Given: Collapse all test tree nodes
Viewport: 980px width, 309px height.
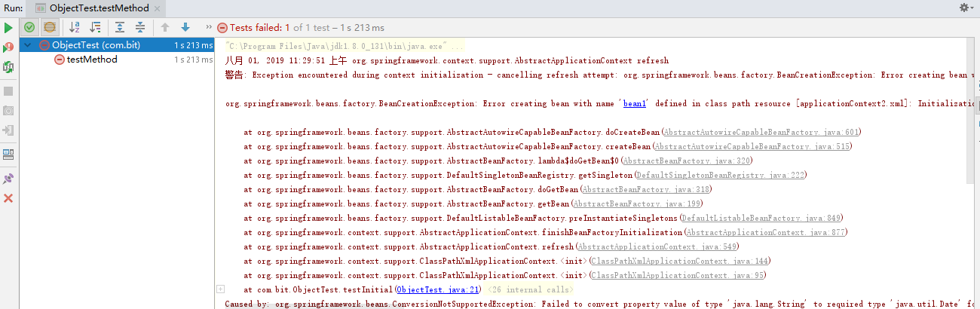Looking at the screenshot, I should coord(140,27).
